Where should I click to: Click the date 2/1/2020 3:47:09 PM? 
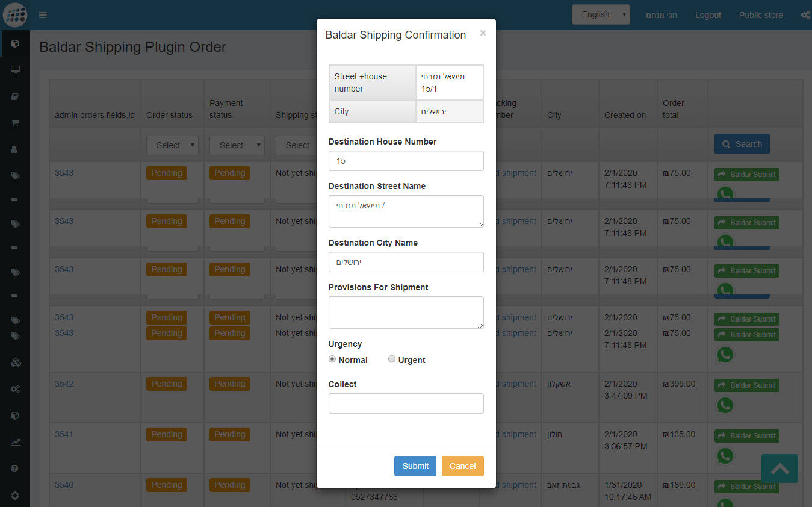click(626, 390)
